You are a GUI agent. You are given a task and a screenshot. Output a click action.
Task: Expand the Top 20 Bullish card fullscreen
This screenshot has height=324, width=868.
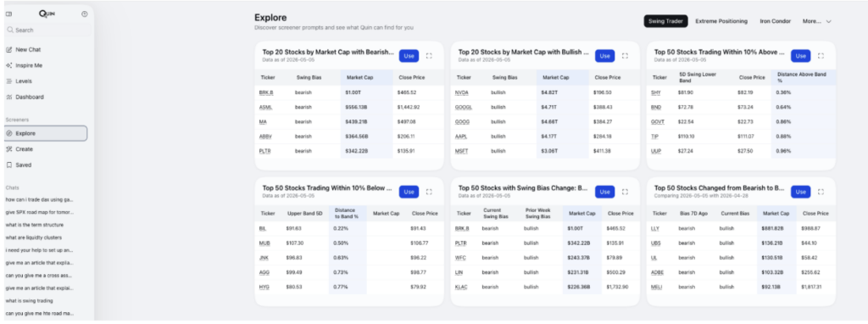(625, 55)
